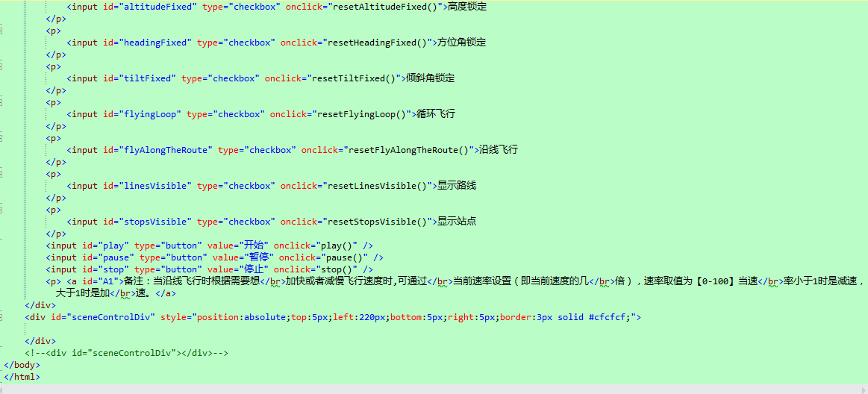Viewport: 868px width, 394px height.
Task: Click the closing </body> tag
Action: tap(22, 365)
